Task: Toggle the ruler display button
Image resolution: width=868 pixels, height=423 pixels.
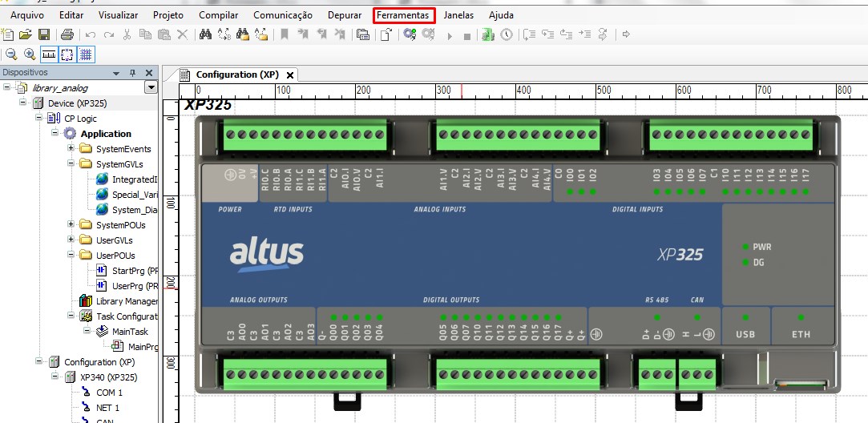Action: [x=48, y=54]
